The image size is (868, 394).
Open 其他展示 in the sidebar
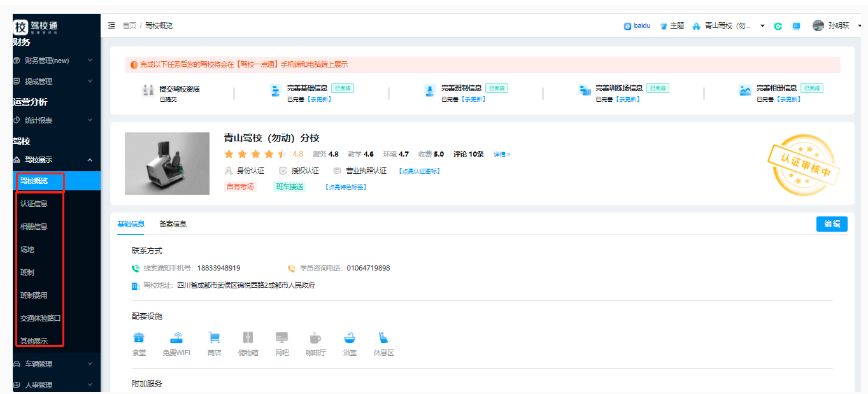point(34,341)
